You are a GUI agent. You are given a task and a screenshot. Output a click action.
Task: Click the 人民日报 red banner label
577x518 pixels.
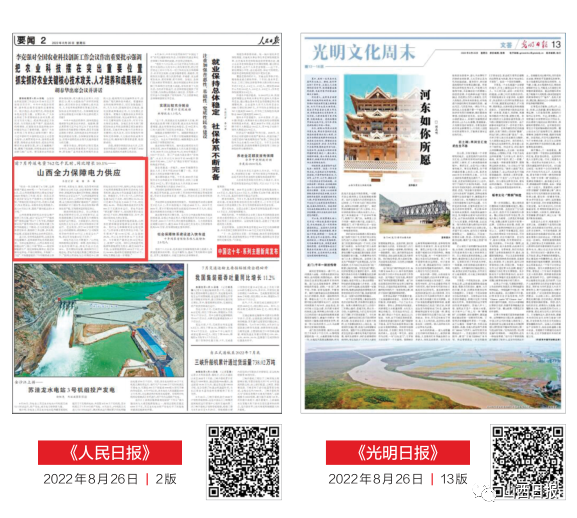pyautogui.click(x=110, y=453)
